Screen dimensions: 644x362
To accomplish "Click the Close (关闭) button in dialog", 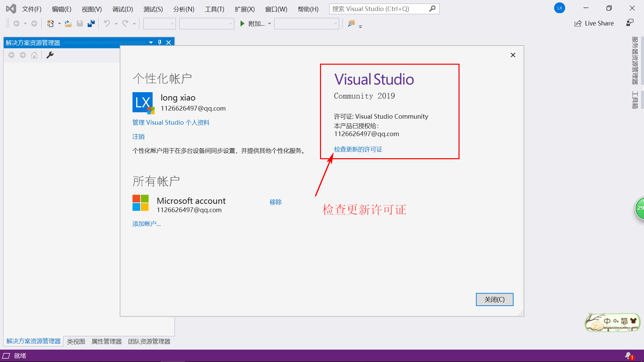I will pyautogui.click(x=494, y=299).
